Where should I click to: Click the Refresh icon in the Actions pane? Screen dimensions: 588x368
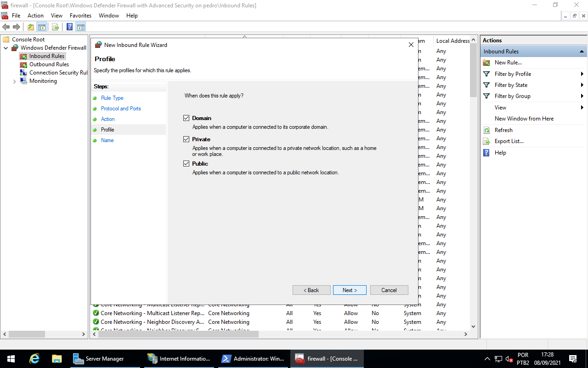(486, 130)
